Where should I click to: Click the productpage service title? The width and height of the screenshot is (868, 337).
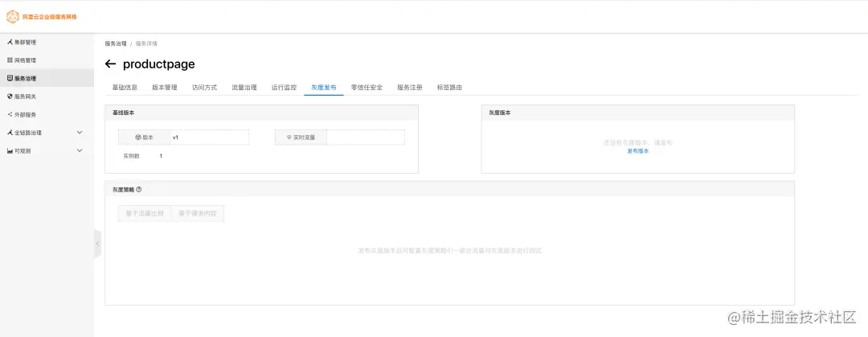click(159, 64)
